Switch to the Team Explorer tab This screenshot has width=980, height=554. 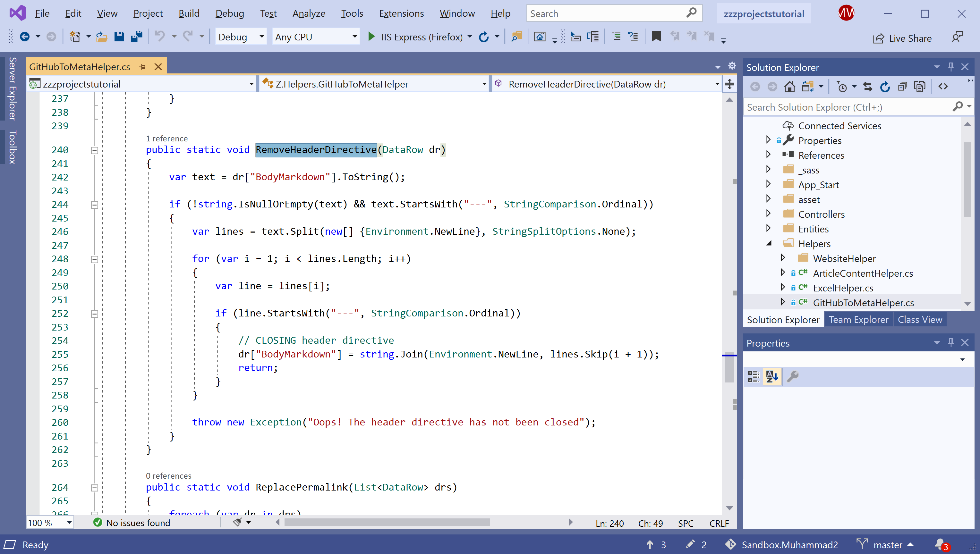858,320
